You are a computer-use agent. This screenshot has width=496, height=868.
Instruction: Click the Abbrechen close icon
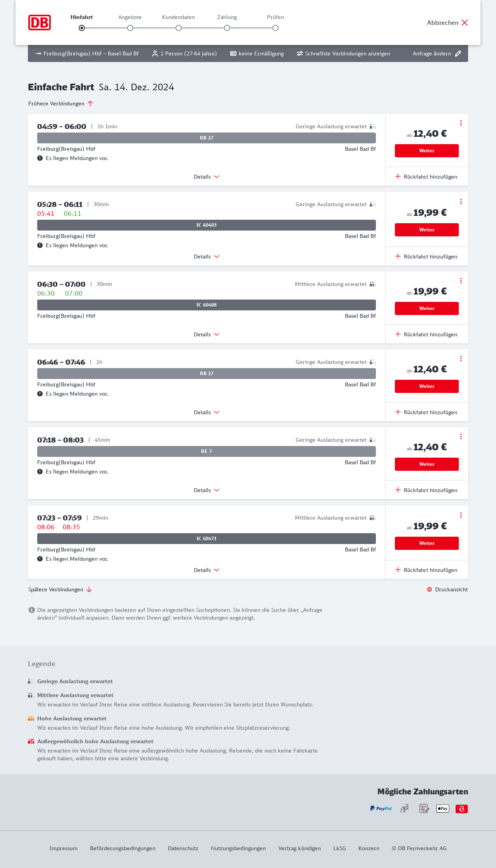tap(465, 22)
